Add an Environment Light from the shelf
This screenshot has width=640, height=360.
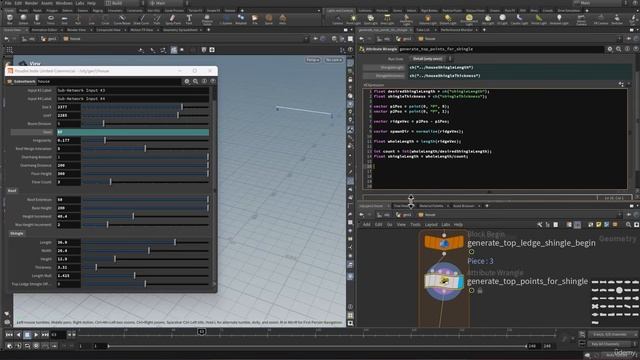point(469,19)
